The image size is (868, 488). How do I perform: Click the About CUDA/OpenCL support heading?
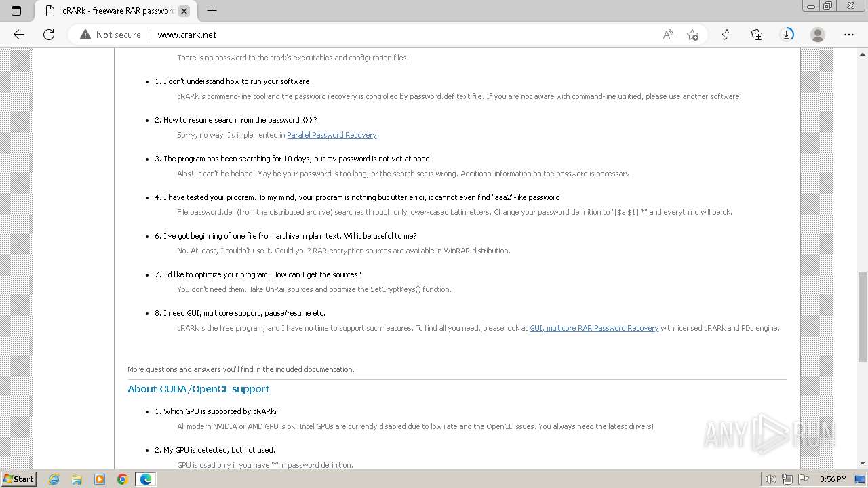tap(198, 389)
